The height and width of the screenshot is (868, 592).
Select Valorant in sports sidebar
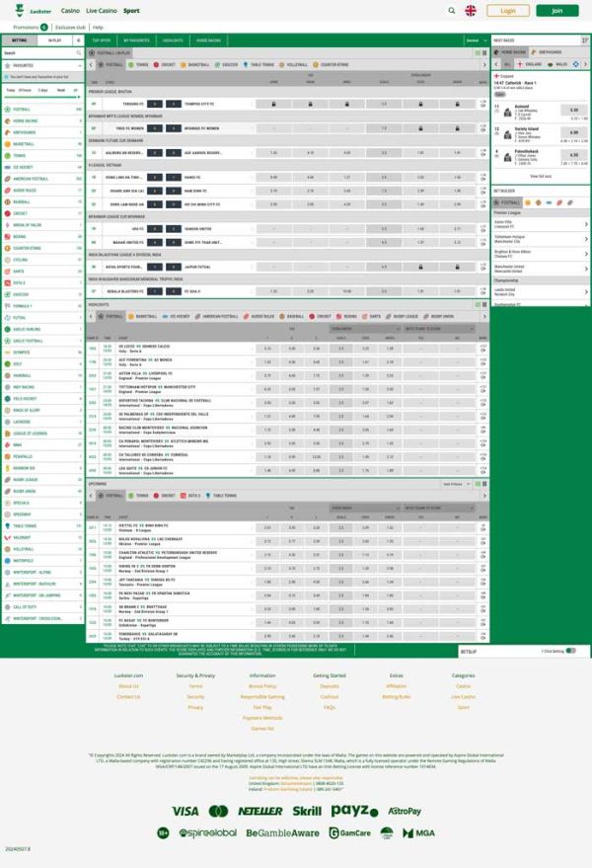click(42, 537)
